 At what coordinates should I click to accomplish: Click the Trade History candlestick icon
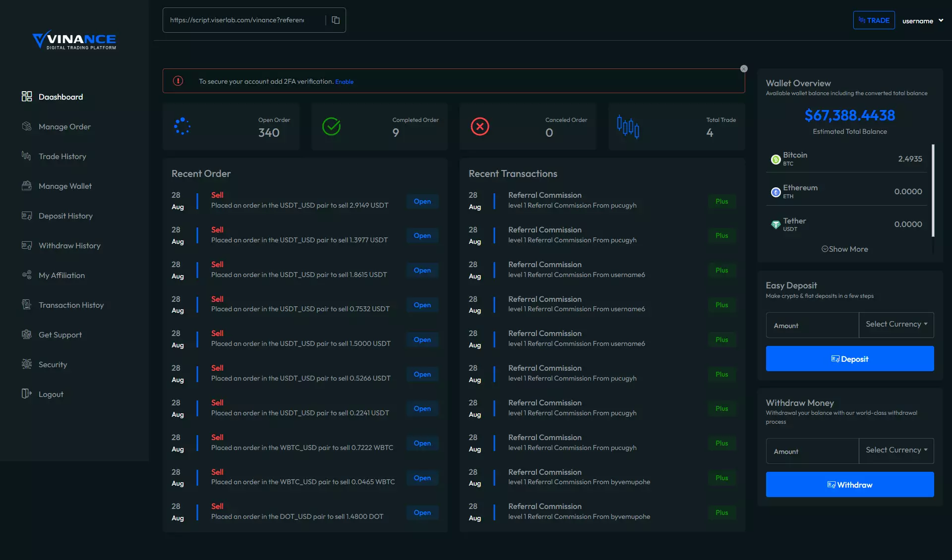(x=27, y=156)
